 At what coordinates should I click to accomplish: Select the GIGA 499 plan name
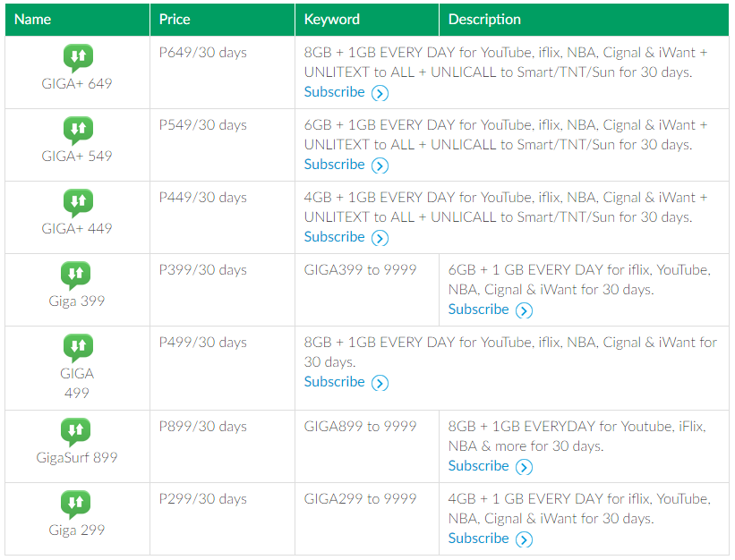[77, 384]
